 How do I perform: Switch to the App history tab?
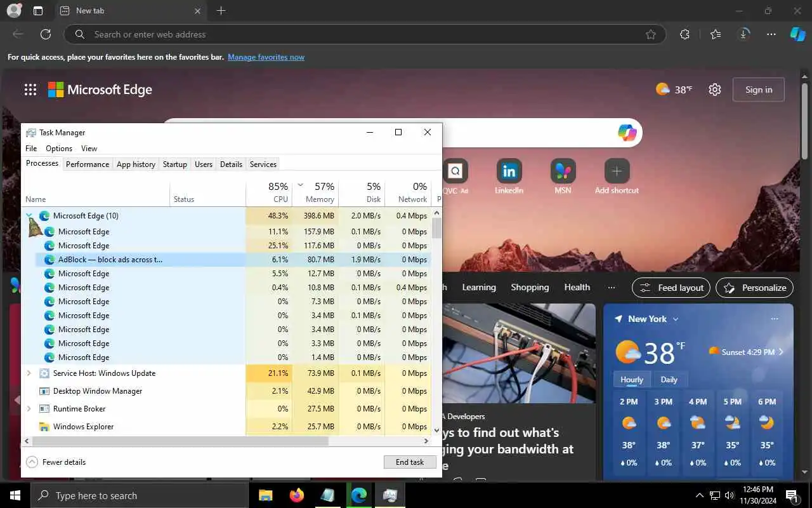click(x=136, y=164)
